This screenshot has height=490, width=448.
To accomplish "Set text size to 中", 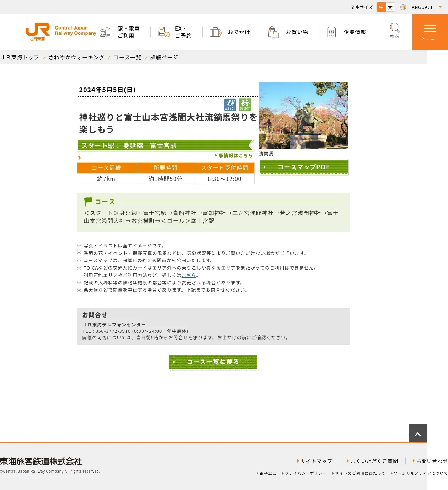I will click(x=381, y=7).
